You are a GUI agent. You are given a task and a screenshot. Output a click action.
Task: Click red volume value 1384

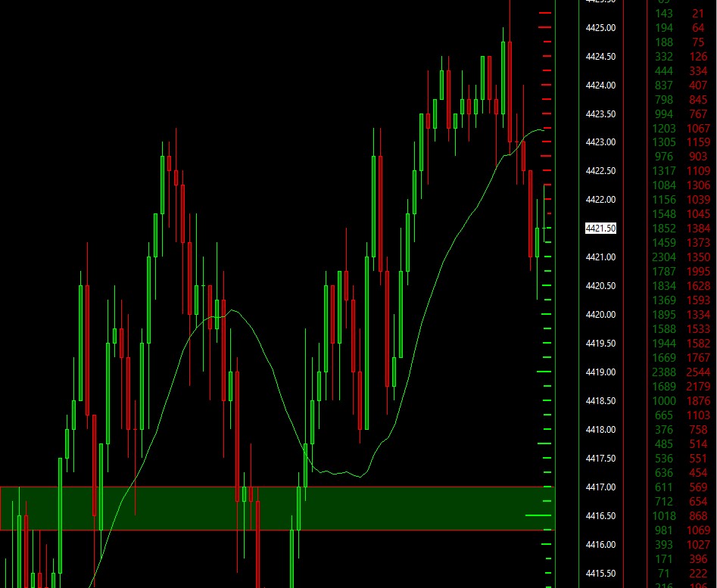(698, 229)
